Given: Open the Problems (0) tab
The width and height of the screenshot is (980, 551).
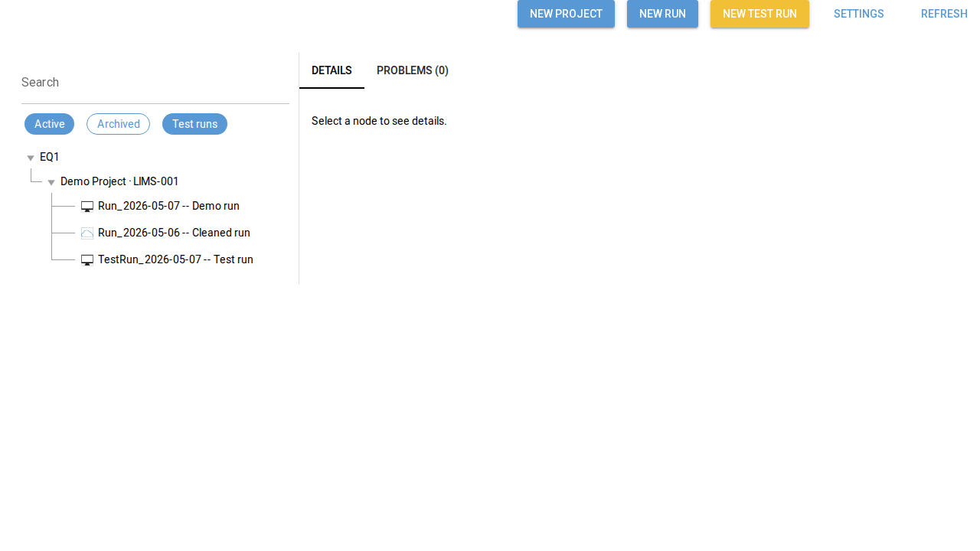Looking at the screenshot, I should pyautogui.click(x=413, y=70).
